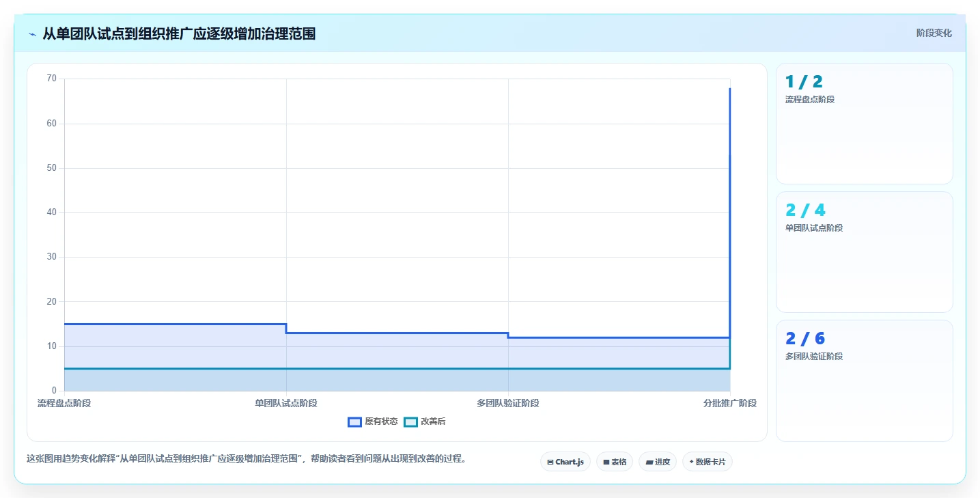
Task: Select the 数据卡片 tag
Action: 707,462
